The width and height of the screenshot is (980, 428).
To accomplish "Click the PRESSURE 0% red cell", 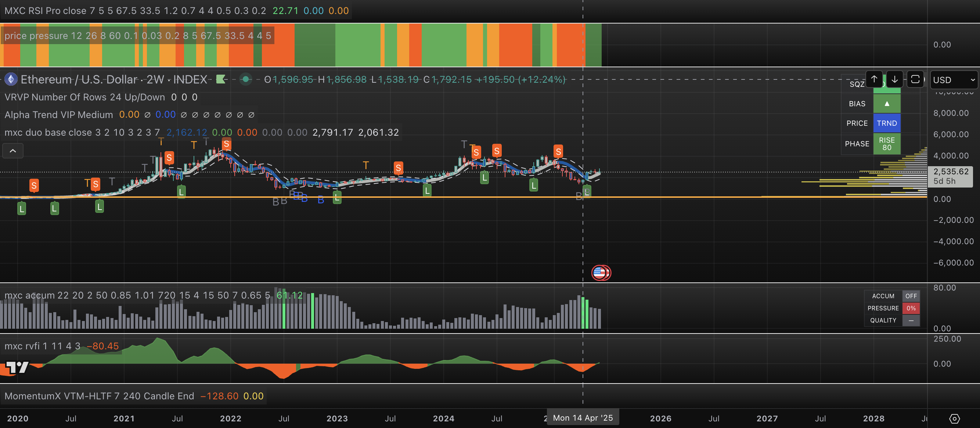I will pyautogui.click(x=911, y=308).
